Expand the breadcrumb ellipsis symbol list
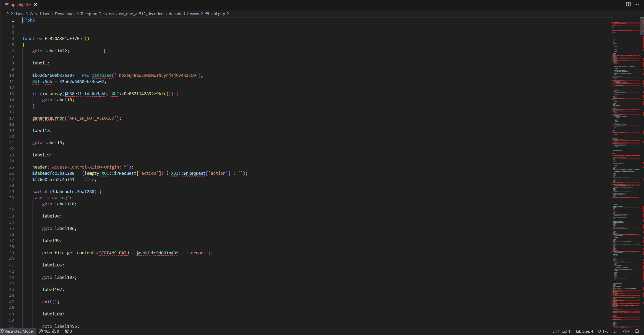644x335 pixels. tap(232, 14)
